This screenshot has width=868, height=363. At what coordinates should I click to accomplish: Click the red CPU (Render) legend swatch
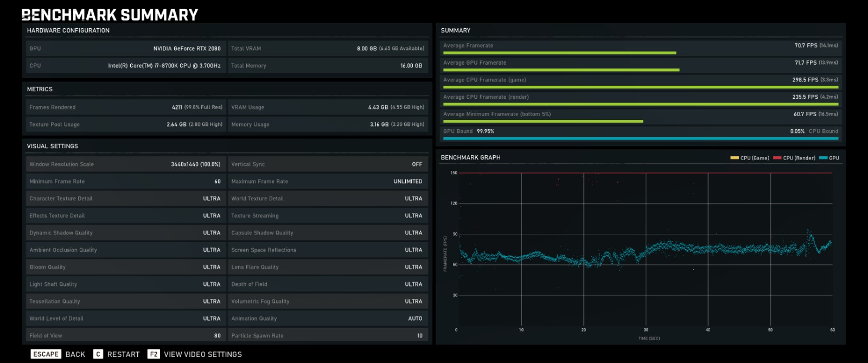pyautogui.click(x=777, y=158)
